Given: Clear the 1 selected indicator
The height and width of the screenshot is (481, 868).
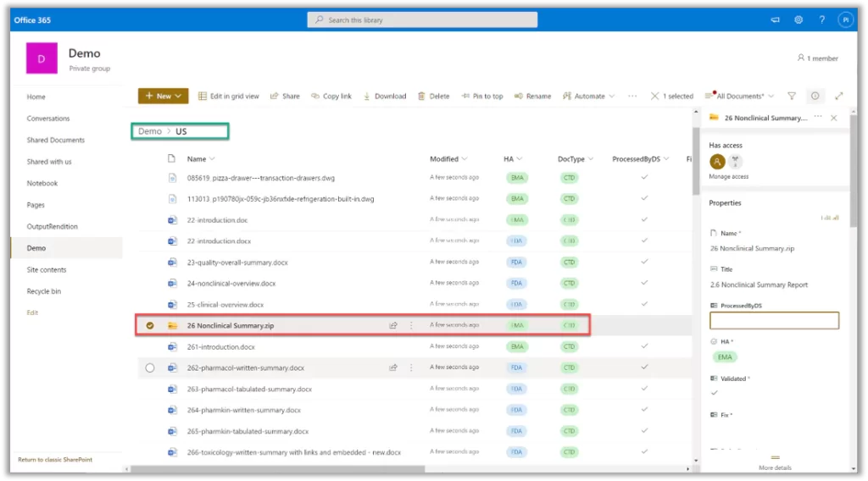Looking at the screenshot, I should point(671,97).
